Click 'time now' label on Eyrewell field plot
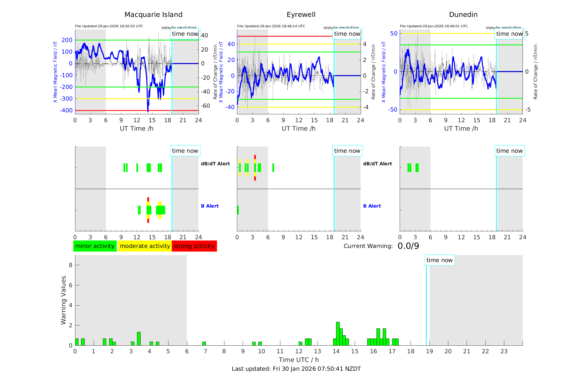This screenshot has height=392, width=578. point(347,34)
